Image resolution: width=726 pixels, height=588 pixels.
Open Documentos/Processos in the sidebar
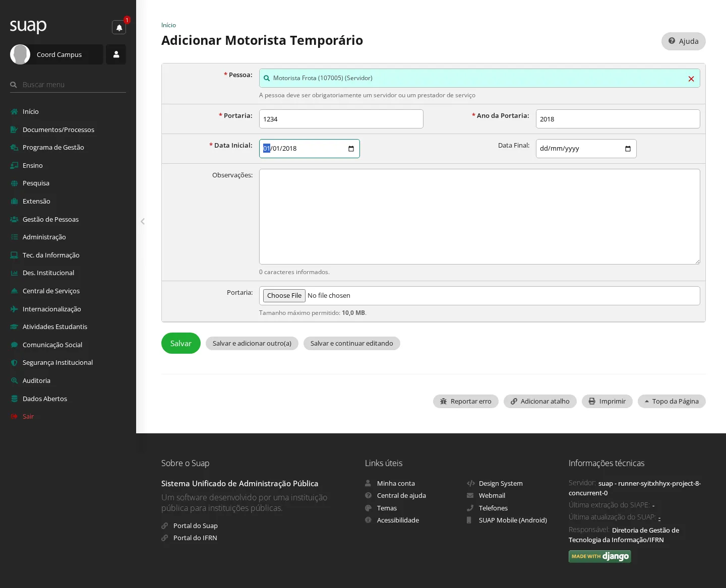[x=58, y=129]
